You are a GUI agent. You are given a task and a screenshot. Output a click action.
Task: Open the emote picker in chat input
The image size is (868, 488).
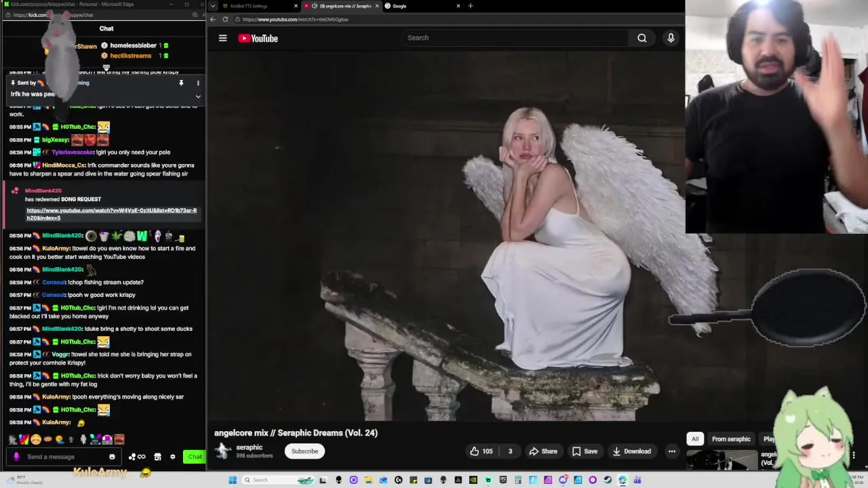(x=112, y=457)
